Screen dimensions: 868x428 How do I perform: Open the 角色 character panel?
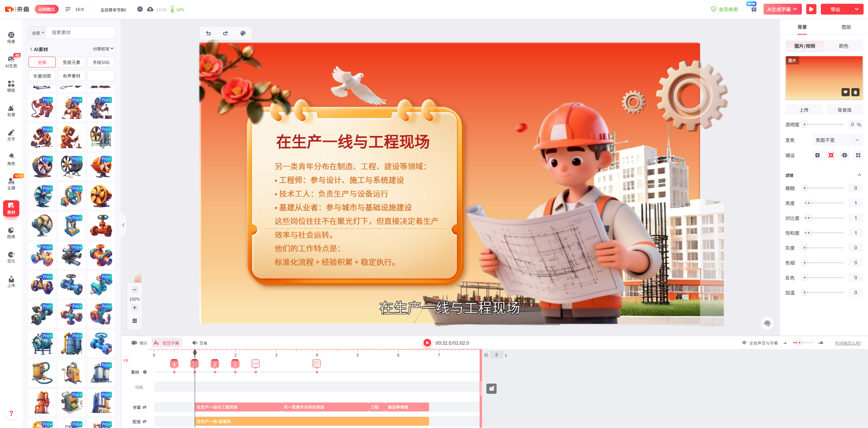click(x=11, y=159)
